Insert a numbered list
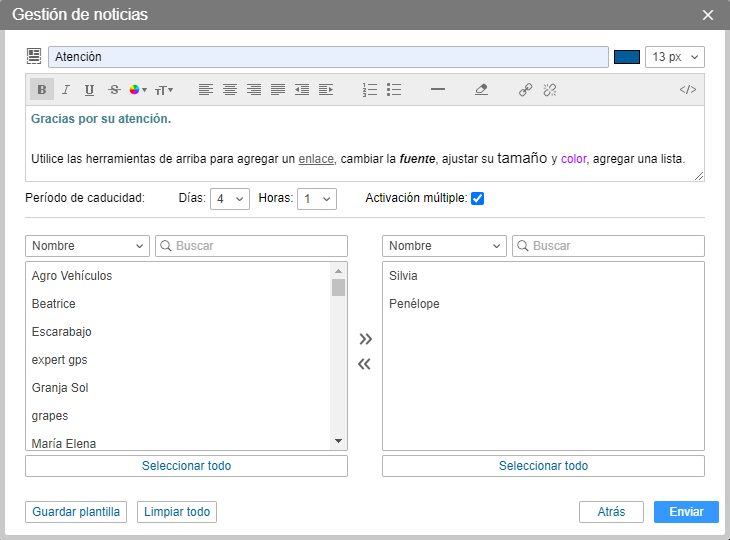This screenshot has height=540, width=730. pyautogui.click(x=370, y=90)
